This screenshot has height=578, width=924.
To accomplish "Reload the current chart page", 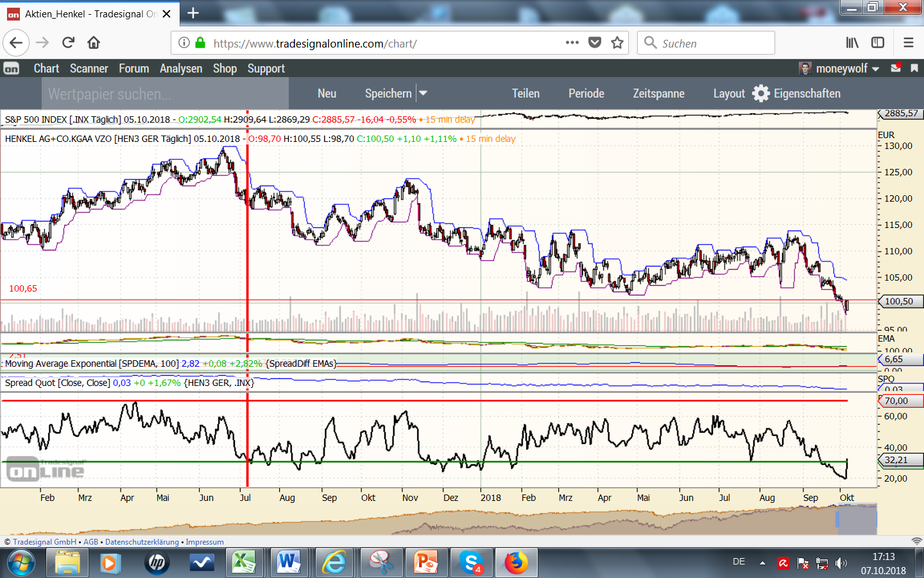I will click(68, 43).
